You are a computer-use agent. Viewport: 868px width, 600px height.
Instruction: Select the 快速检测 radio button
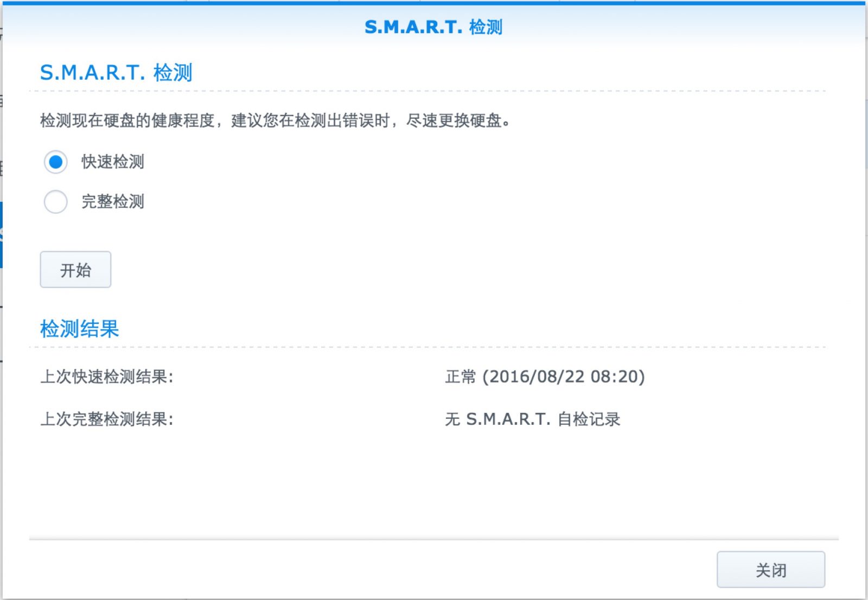55,162
